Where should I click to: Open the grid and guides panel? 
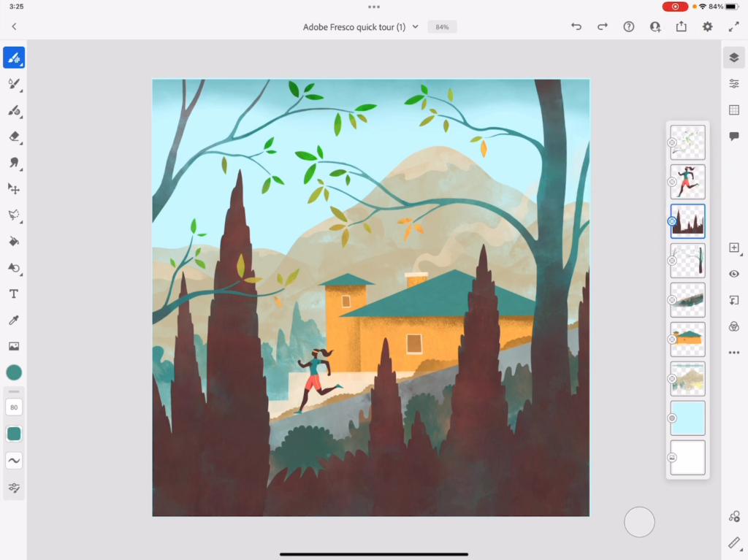tap(733, 110)
